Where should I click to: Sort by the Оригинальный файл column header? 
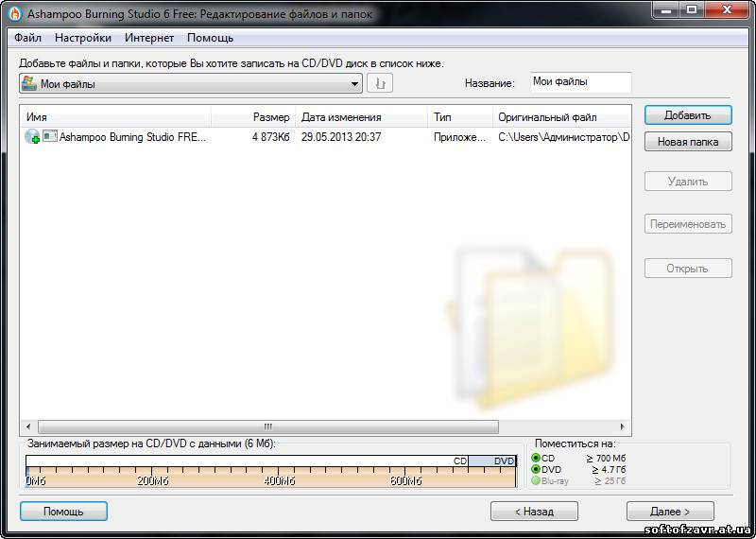561,117
